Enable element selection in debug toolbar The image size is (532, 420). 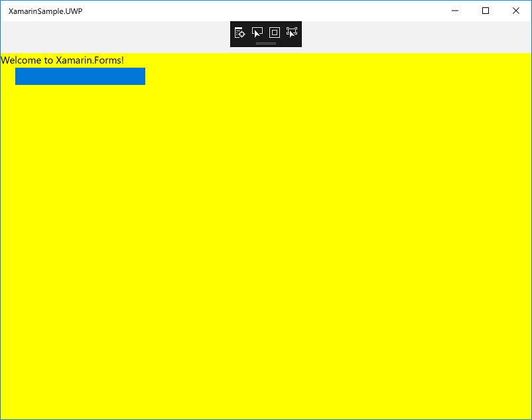click(x=257, y=33)
